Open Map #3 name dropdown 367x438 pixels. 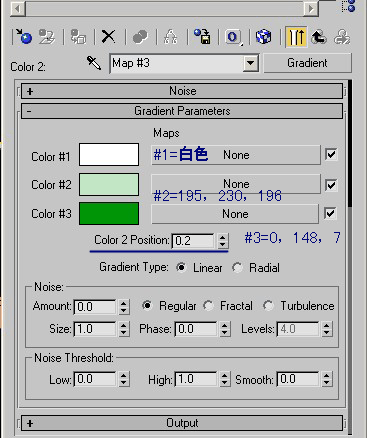251,63
